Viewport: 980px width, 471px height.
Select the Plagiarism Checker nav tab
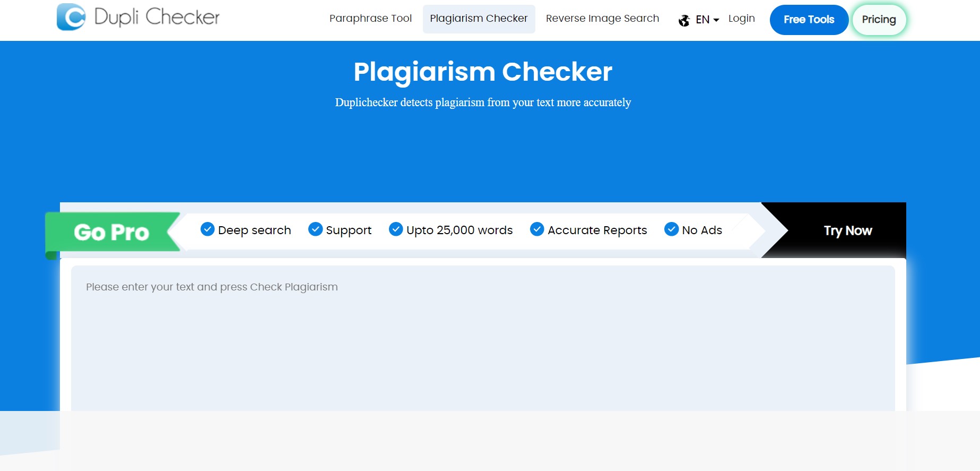click(x=479, y=19)
